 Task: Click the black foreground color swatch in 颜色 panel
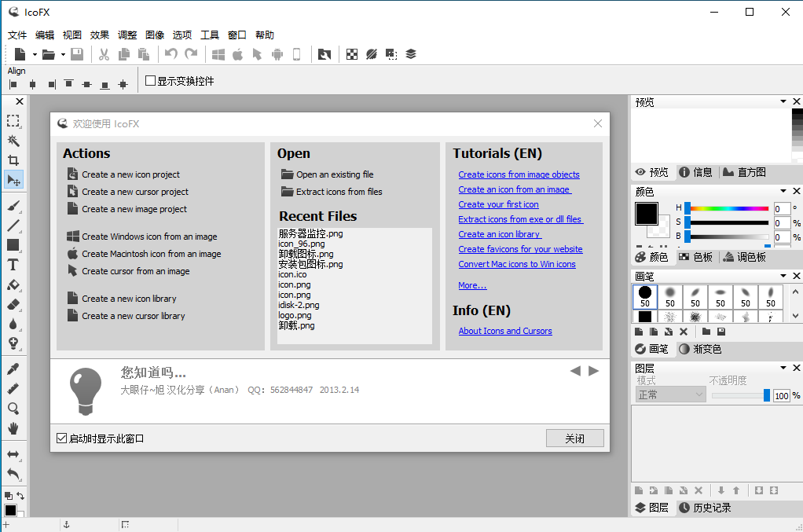pyautogui.click(x=647, y=214)
